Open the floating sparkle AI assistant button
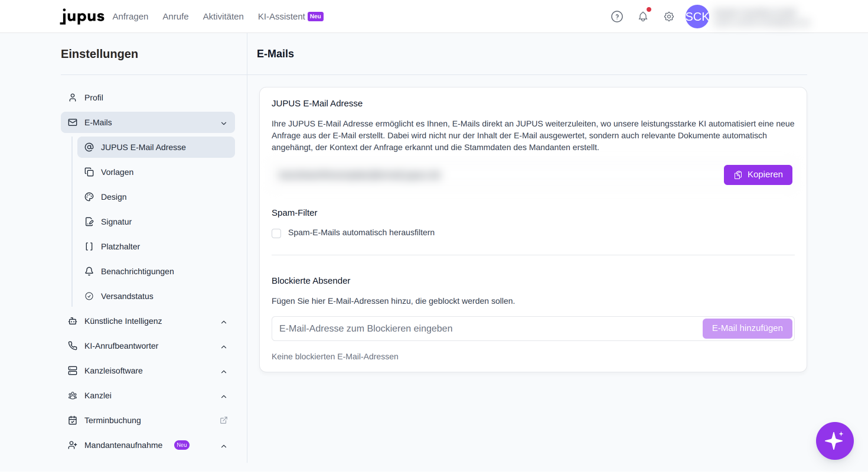868x474 pixels. pyautogui.click(x=835, y=441)
